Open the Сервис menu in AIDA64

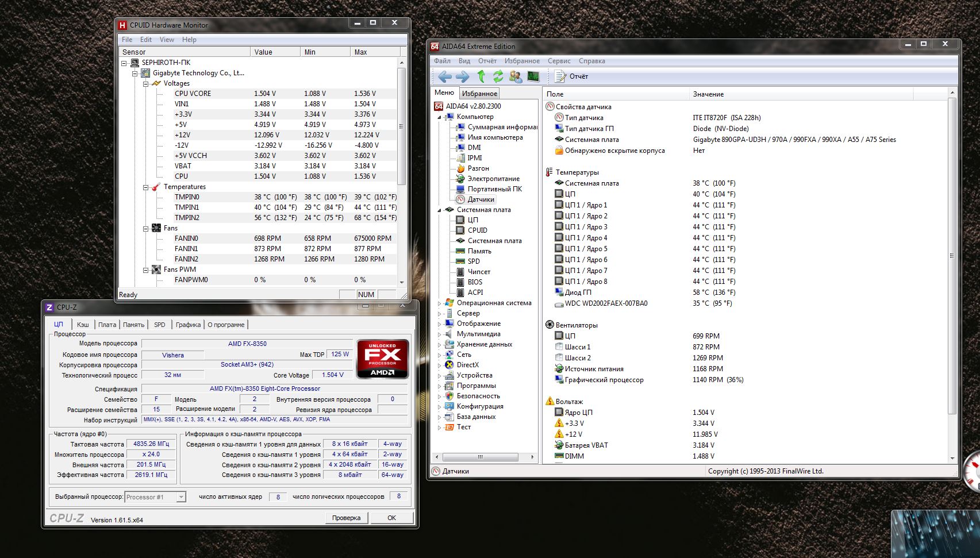[x=559, y=61]
